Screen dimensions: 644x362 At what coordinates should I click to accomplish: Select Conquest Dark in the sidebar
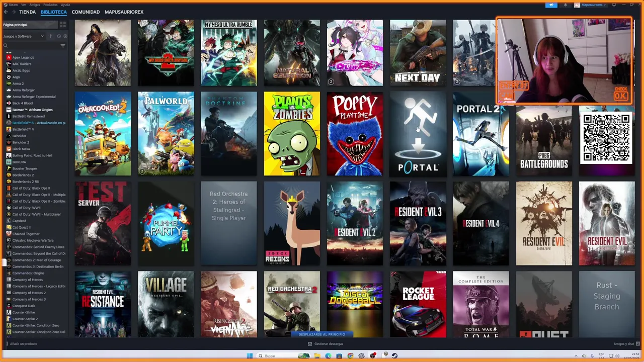point(24,306)
